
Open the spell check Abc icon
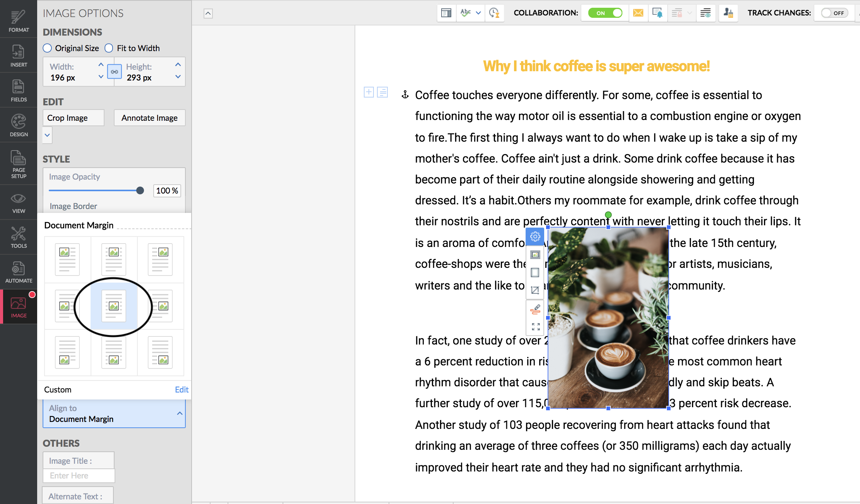tap(466, 13)
